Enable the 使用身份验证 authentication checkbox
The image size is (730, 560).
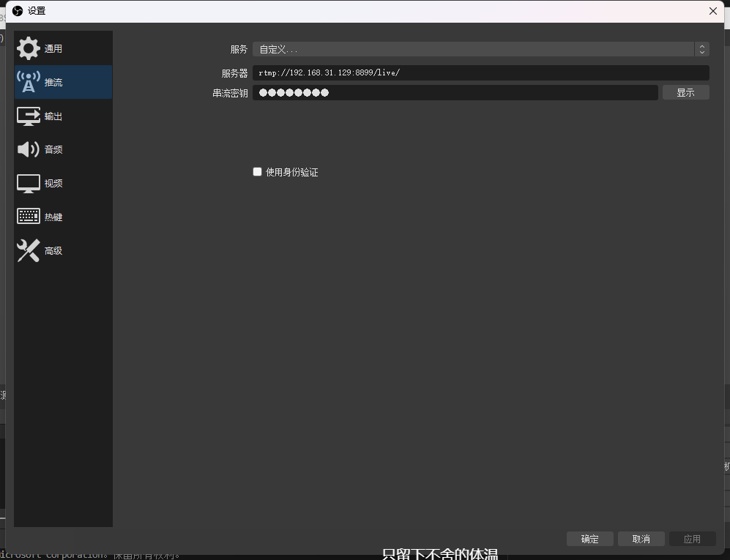257,172
